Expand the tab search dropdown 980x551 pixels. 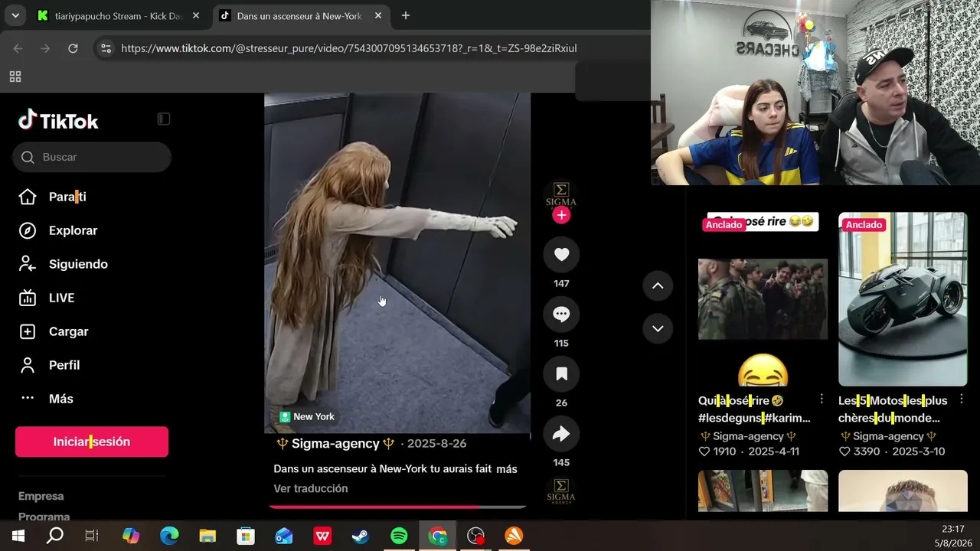[15, 15]
